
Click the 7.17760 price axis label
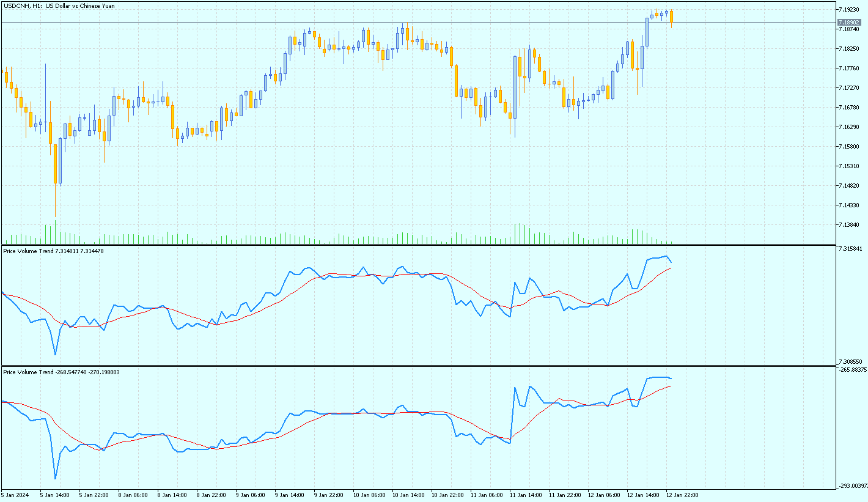pyautogui.click(x=850, y=68)
